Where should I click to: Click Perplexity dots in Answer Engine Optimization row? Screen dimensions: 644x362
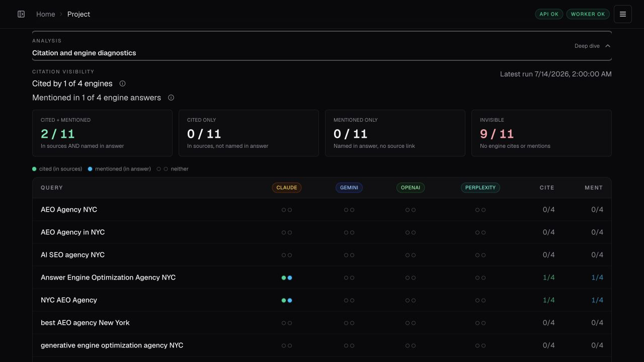pyautogui.click(x=480, y=278)
